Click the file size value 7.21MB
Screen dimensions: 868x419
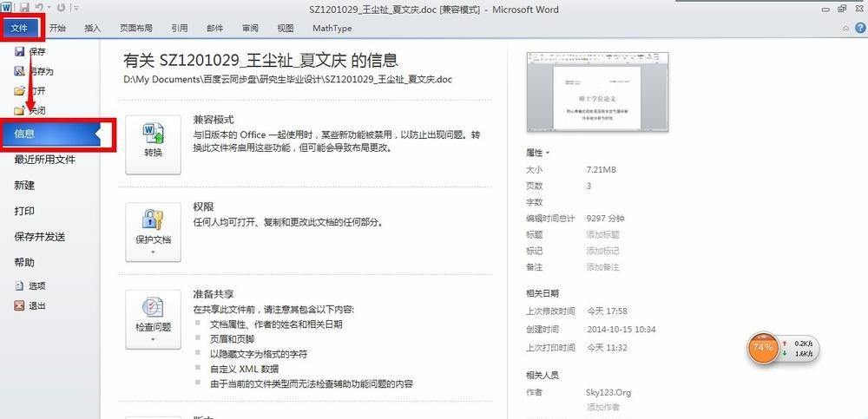click(x=602, y=169)
